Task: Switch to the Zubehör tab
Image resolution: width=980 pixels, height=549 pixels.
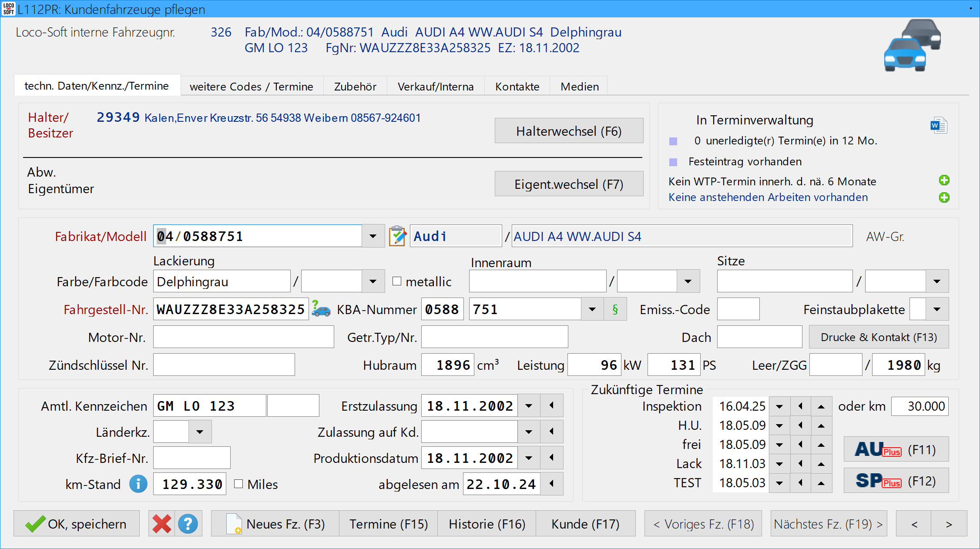Action: (355, 86)
